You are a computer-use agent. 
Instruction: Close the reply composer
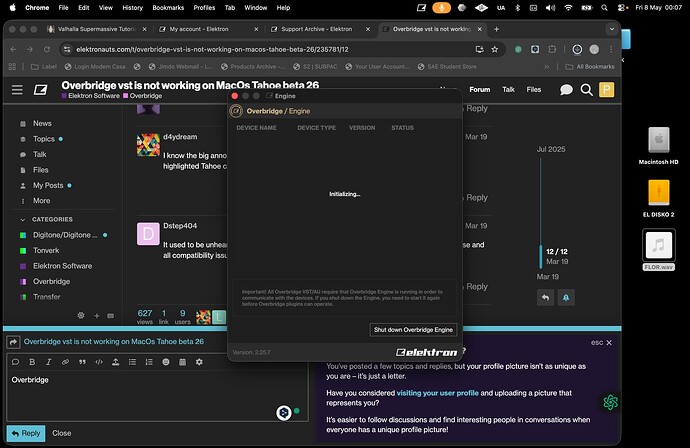tap(62, 433)
